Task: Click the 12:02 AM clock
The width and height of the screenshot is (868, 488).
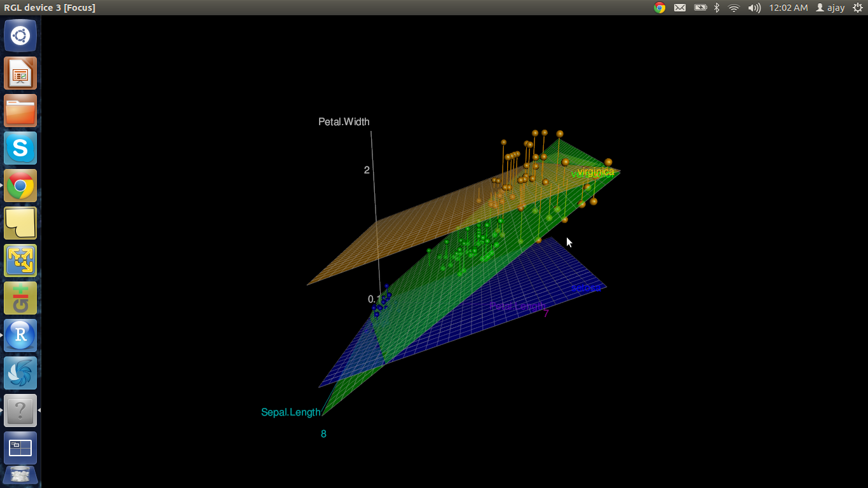Action: 788,8
